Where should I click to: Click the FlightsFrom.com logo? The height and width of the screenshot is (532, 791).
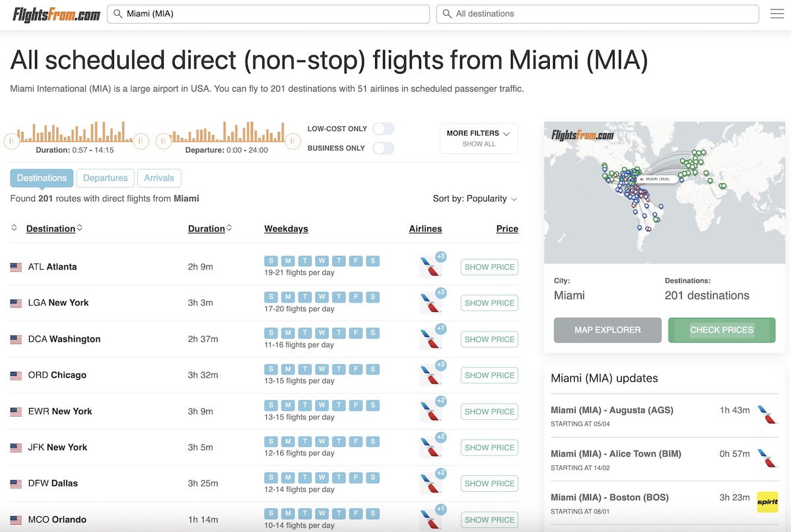click(57, 14)
